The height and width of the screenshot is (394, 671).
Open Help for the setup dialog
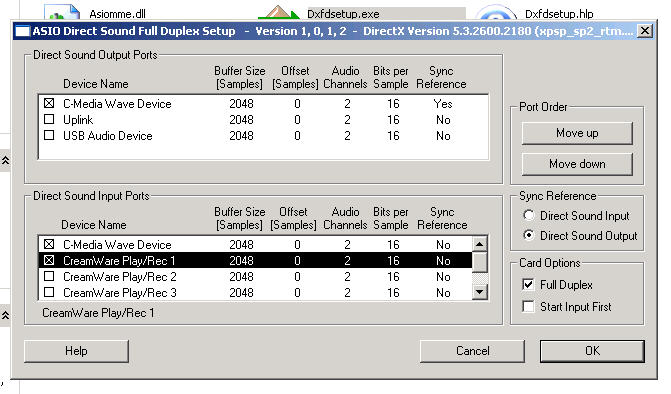[76, 351]
